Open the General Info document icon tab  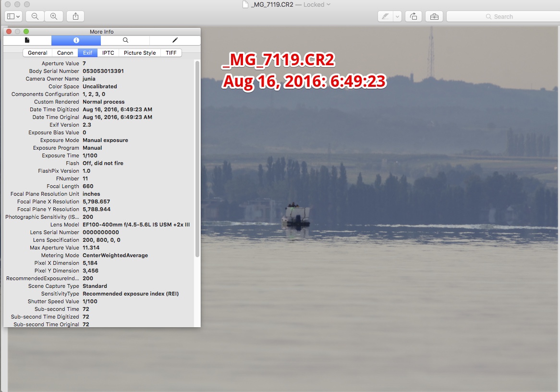pyautogui.click(x=27, y=40)
